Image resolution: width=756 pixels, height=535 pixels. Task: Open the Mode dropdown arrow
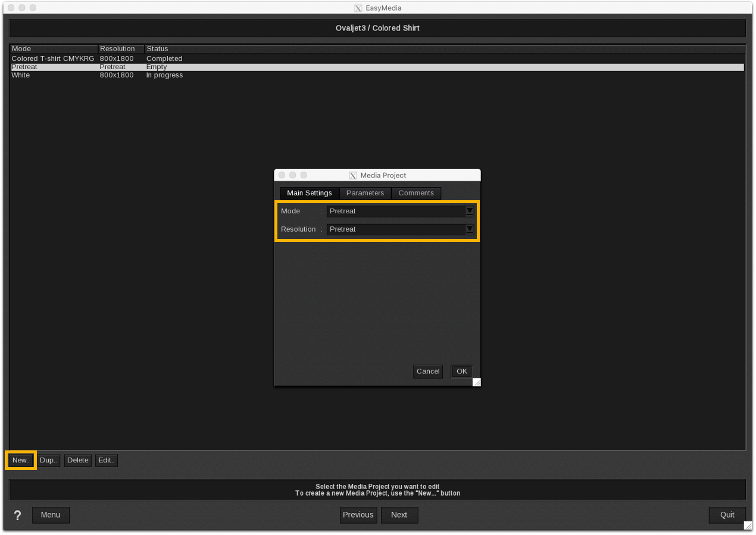[x=470, y=211]
